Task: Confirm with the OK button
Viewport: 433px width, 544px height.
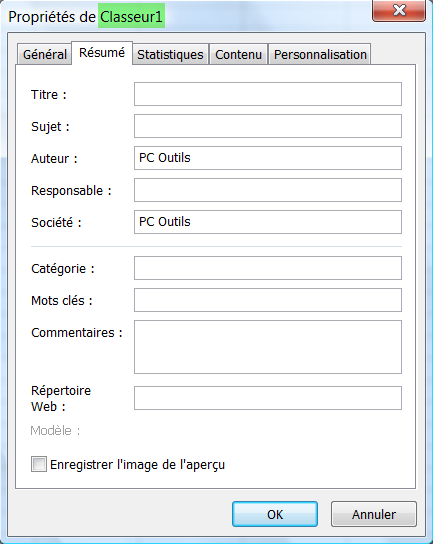Action: [x=275, y=514]
